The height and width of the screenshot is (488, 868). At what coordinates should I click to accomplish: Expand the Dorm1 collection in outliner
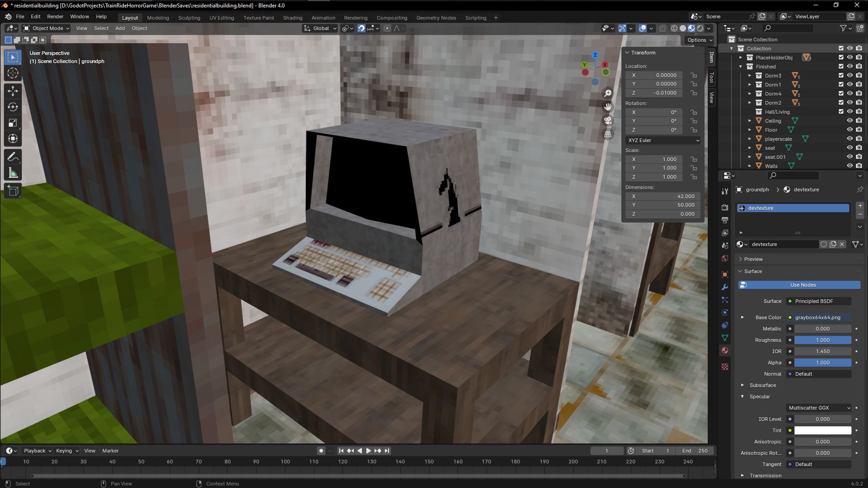tap(750, 85)
